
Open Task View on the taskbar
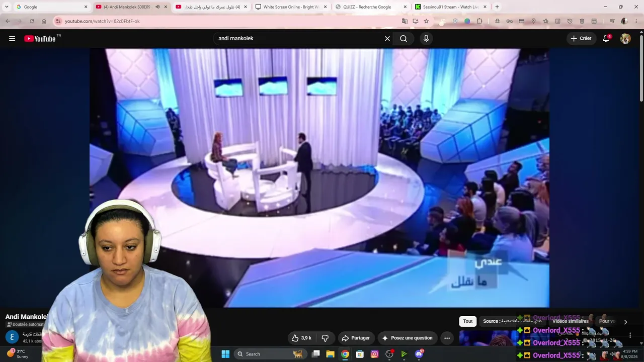(x=315, y=354)
